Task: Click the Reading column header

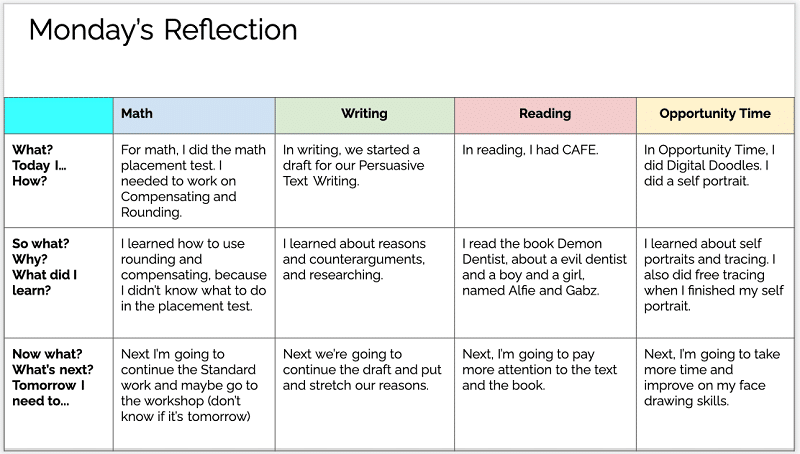Action: [x=545, y=114]
